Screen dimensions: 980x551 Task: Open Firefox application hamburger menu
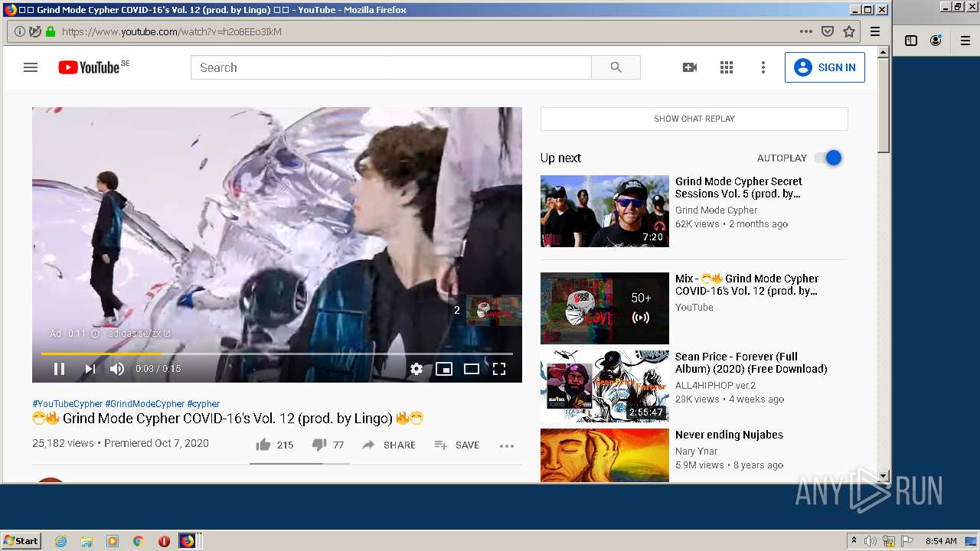(875, 31)
